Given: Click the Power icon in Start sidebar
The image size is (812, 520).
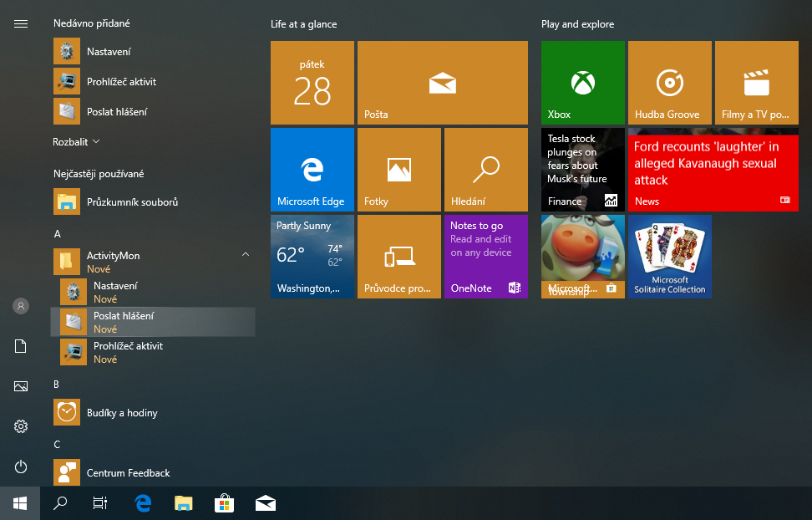Looking at the screenshot, I should tap(21, 466).
